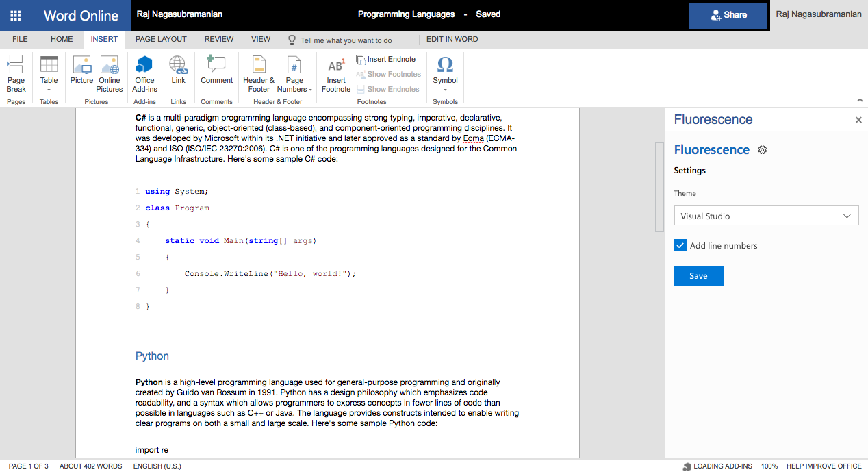Open the Theme dropdown showing Visual Studio
The width and height of the screenshot is (868, 474).
pyautogui.click(x=766, y=216)
